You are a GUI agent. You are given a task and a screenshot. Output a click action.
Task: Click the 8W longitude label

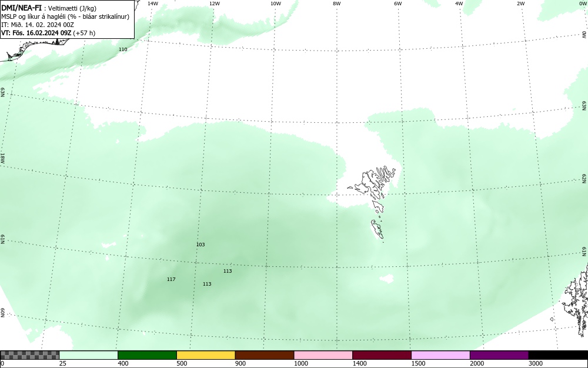tap(337, 4)
